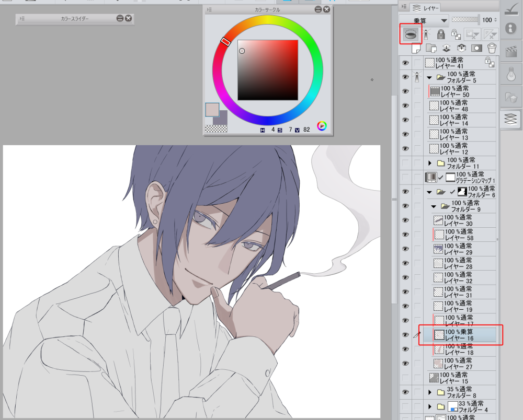Click saturation-value square in color circle
Image resolution: width=523 pixels, height=420 pixels.
pos(268,70)
